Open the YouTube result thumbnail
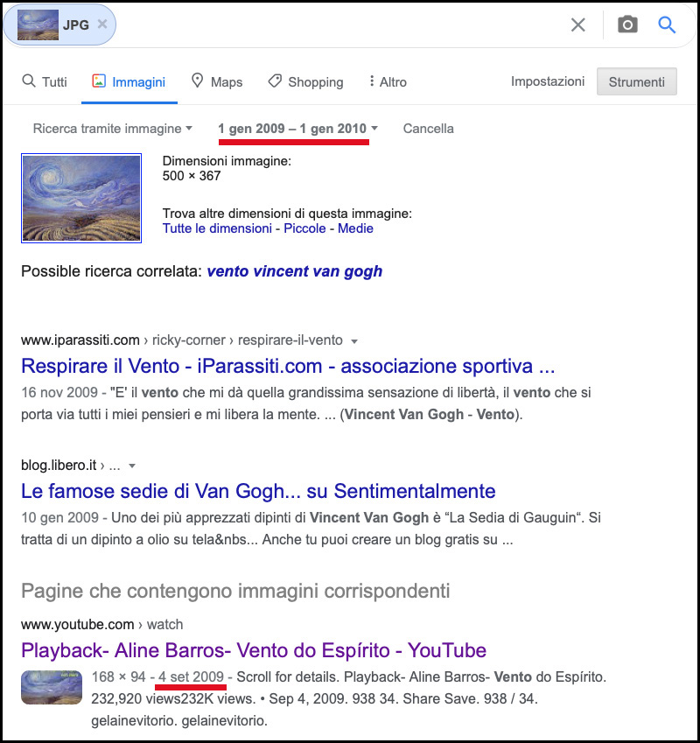Screen dimensions: 700x743 point(52,687)
